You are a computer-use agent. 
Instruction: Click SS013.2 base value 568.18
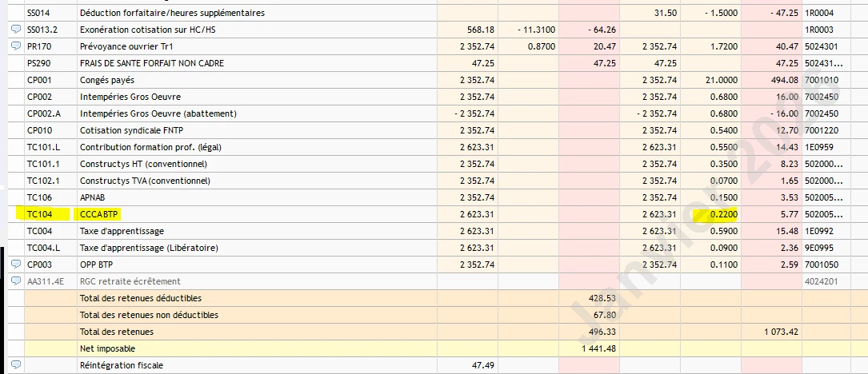tap(481, 30)
